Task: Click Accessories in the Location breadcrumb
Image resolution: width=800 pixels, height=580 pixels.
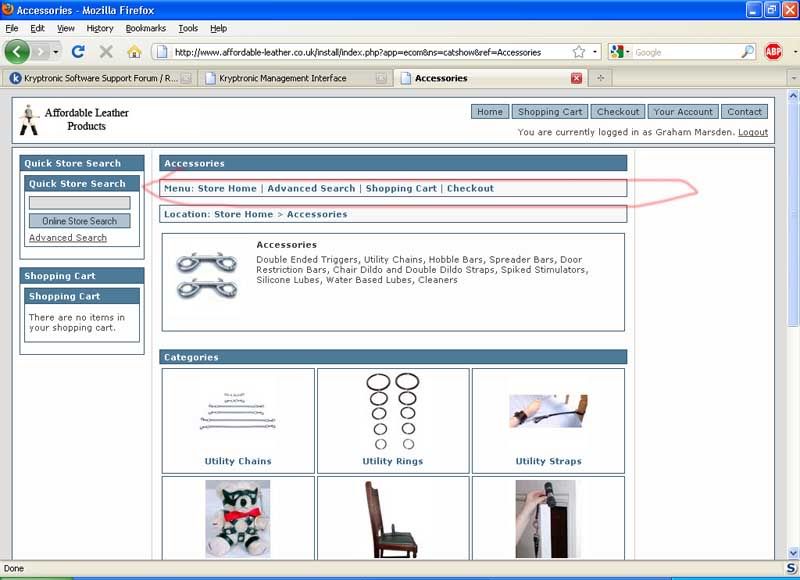Action: point(317,214)
